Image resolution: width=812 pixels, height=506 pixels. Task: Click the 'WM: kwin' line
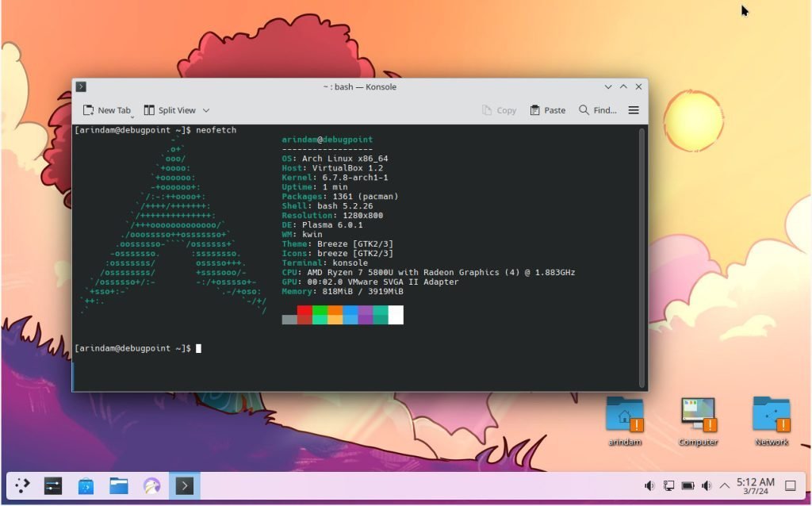(302, 234)
